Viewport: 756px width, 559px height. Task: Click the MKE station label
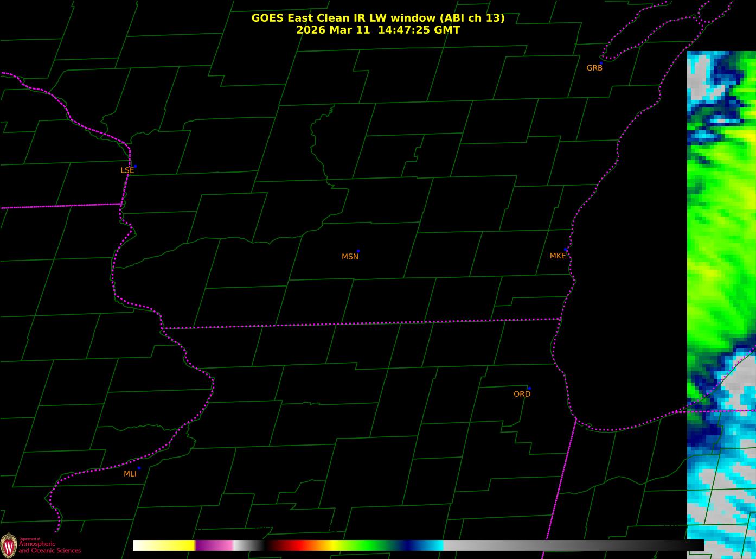pos(558,256)
